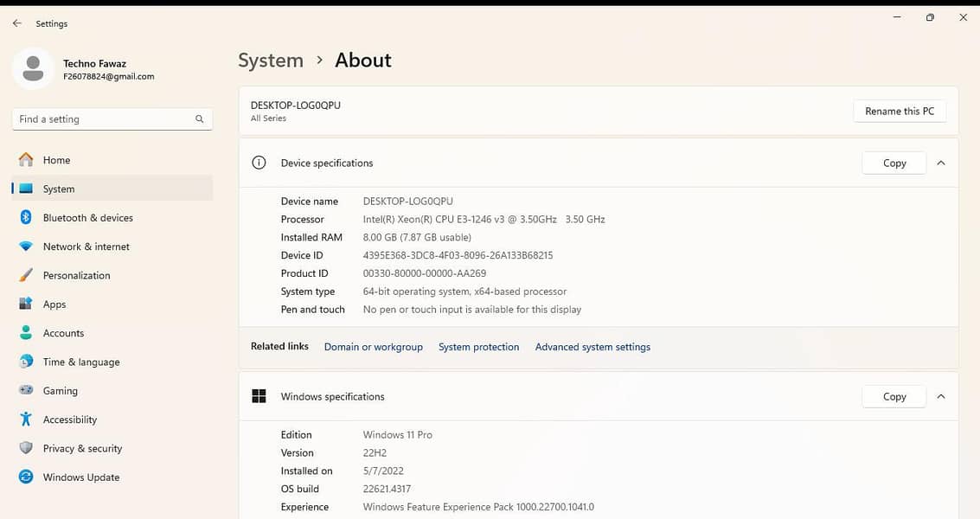Restore down the Settings window

(x=930, y=17)
